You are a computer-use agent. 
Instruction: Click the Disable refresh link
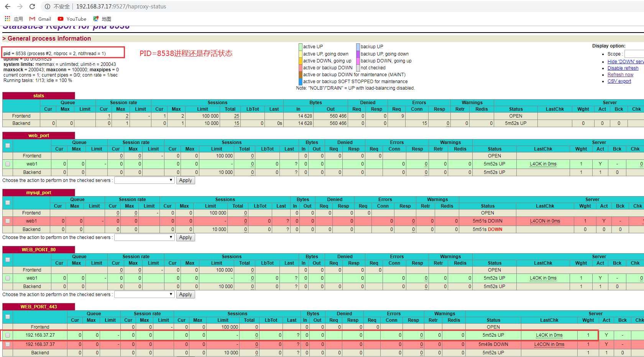tap(623, 68)
